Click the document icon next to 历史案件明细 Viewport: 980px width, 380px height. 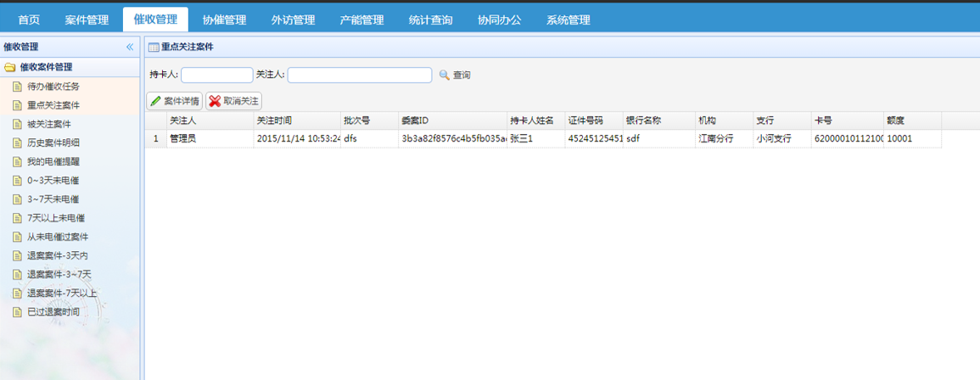coord(17,142)
